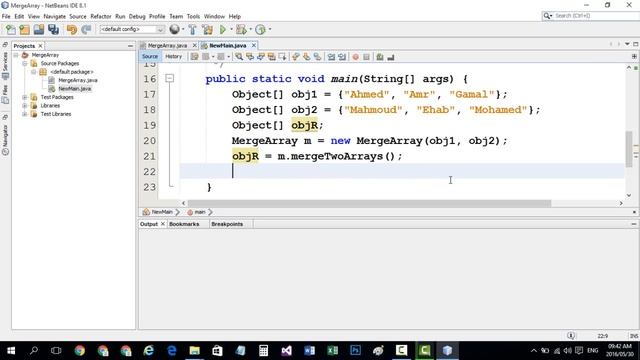Collapse the MergeArray project node
The width and height of the screenshot is (640, 360).
[x=16, y=55]
